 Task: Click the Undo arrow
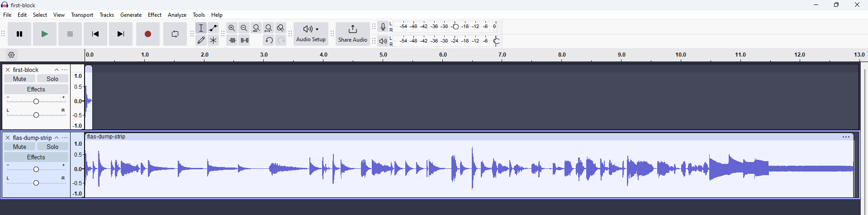[x=269, y=40]
